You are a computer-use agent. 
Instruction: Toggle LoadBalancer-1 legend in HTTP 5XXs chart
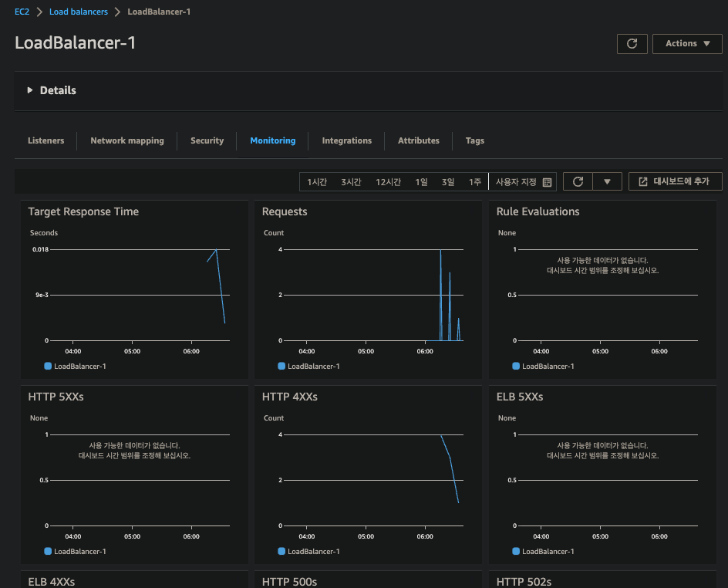(76, 551)
